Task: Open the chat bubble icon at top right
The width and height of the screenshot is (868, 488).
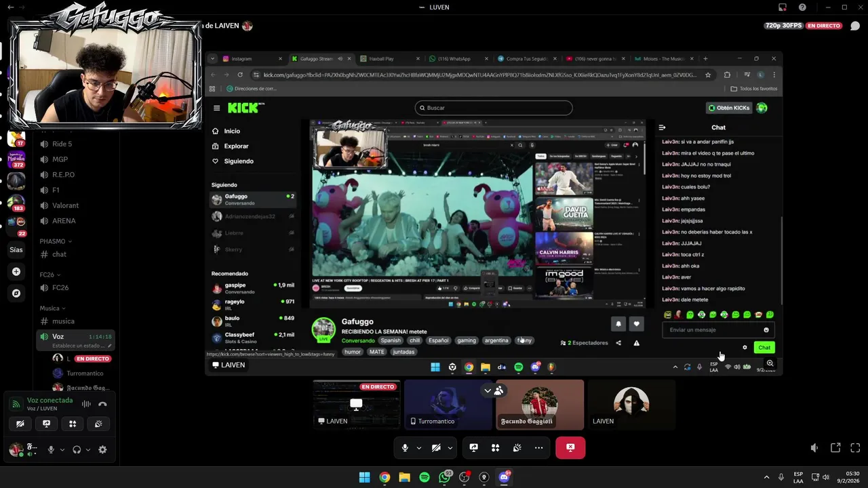Action: click(855, 26)
